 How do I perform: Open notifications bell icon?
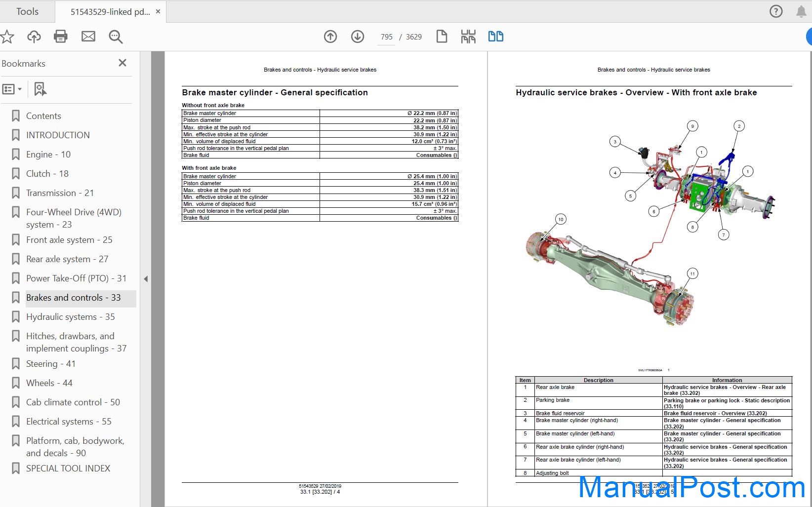point(801,11)
